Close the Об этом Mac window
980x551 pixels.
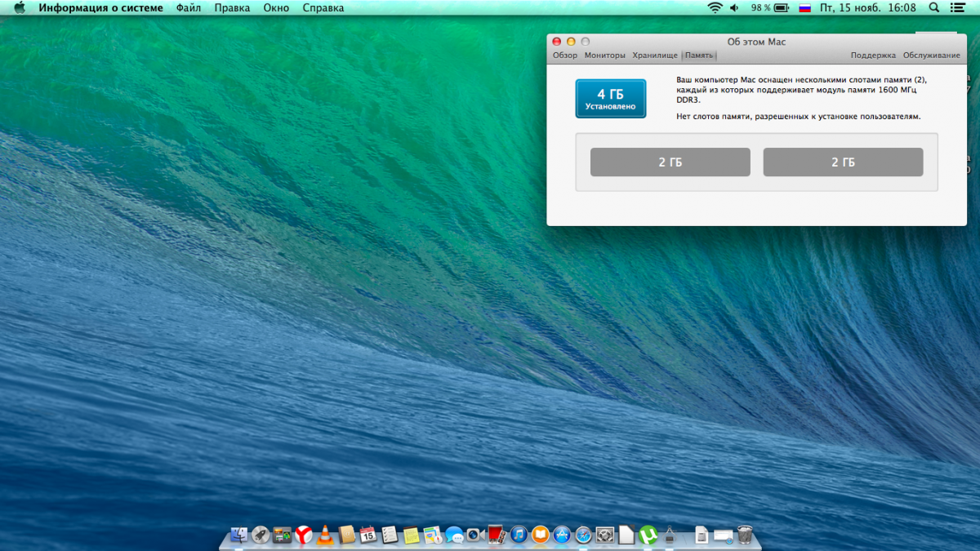(557, 42)
